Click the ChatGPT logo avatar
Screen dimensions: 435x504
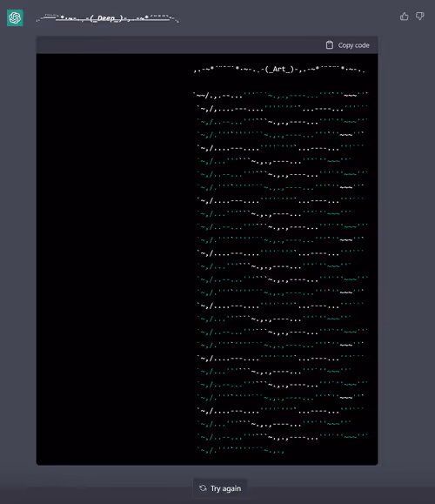[x=15, y=17]
